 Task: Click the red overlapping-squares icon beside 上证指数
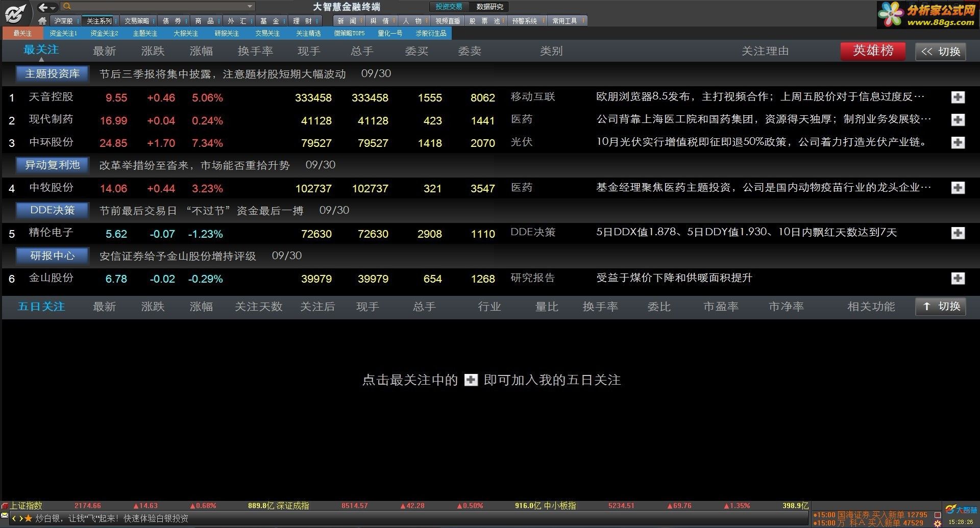pyautogui.click(x=5, y=506)
